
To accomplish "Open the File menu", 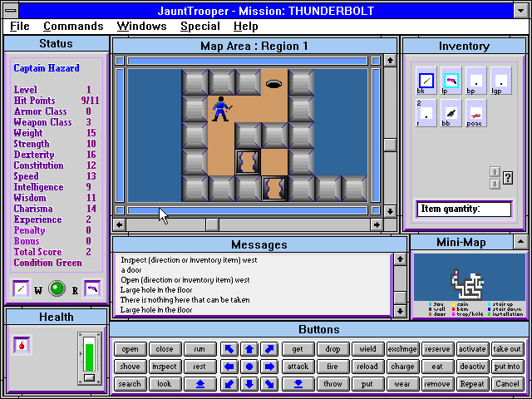I will [20, 26].
